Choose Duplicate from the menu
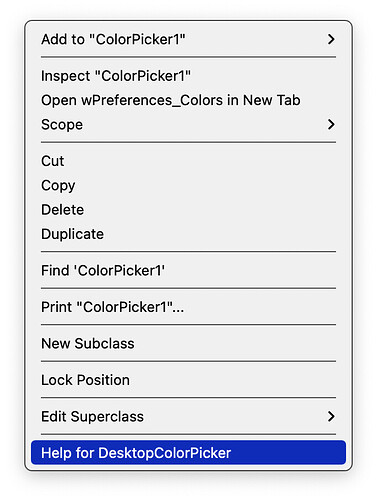Viewport: 377px width, 500px height. (188, 234)
